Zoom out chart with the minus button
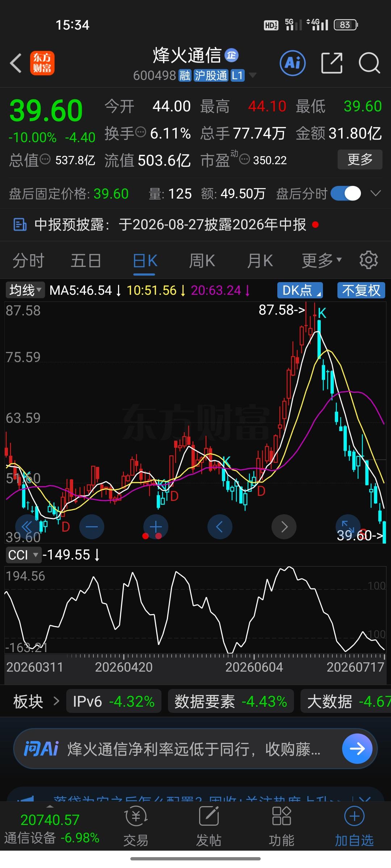391x868 pixels. click(x=92, y=527)
